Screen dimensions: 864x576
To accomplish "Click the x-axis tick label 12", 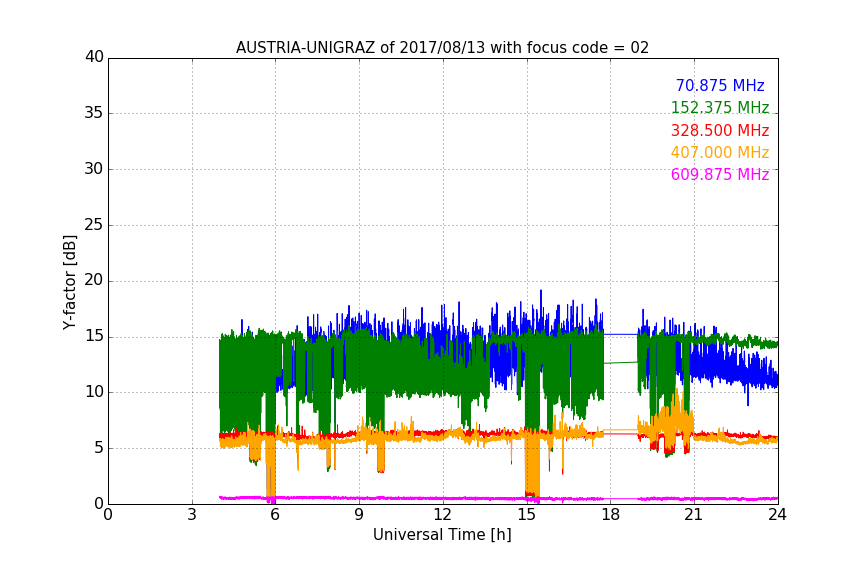I will [443, 515].
